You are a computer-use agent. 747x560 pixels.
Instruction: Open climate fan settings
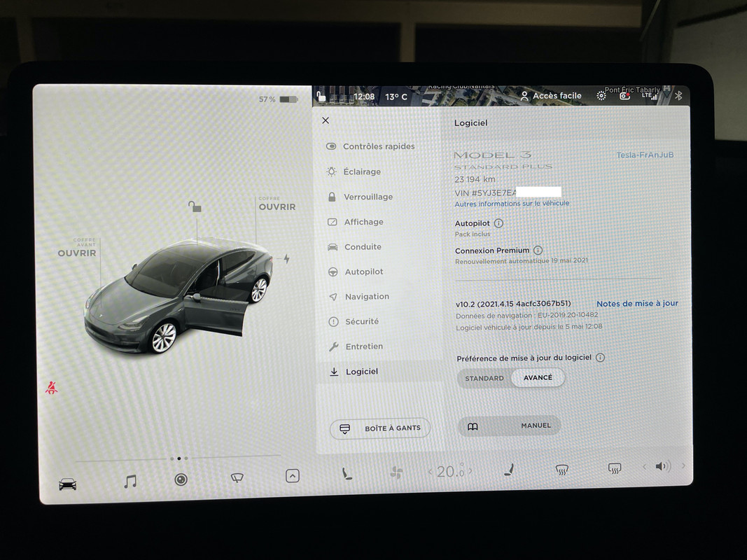click(x=396, y=472)
